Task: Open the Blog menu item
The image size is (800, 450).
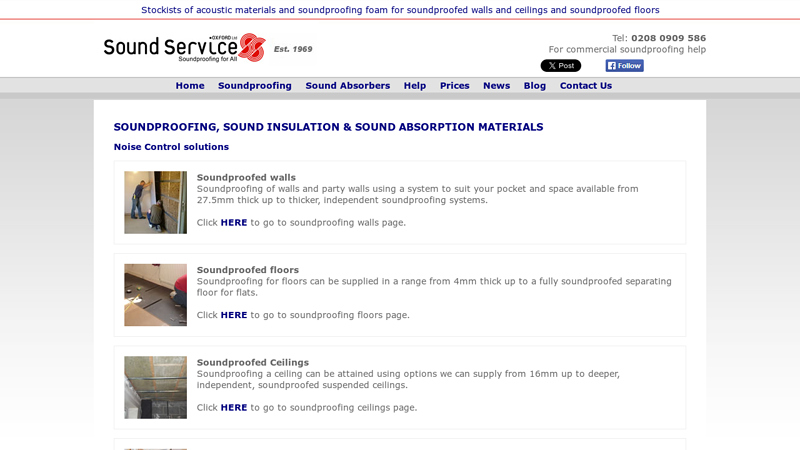Action: point(535,86)
